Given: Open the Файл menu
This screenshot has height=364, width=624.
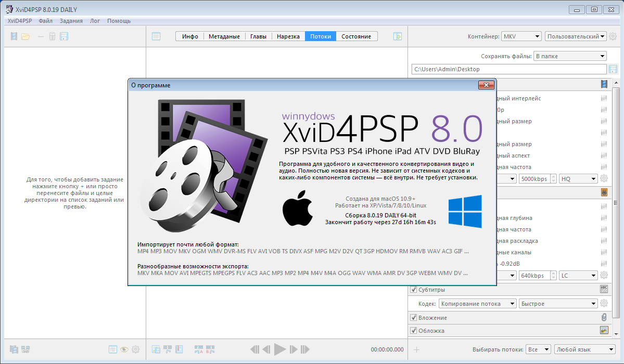Looking at the screenshot, I should 46,21.
